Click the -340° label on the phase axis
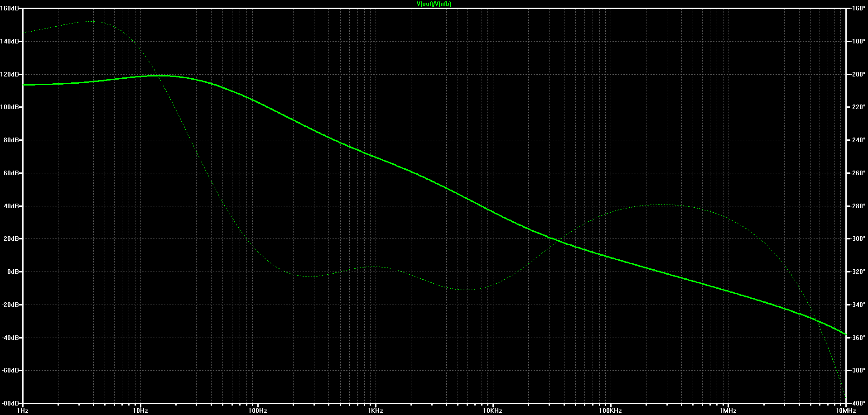The image size is (868, 415). [x=858, y=305]
